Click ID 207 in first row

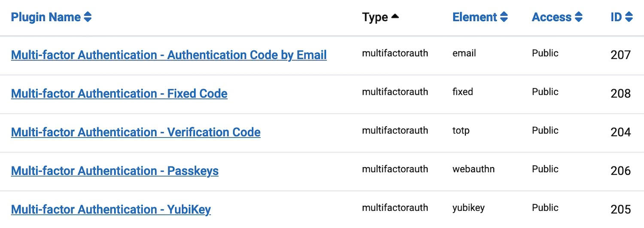pyautogui.click(x=620, y=55)
